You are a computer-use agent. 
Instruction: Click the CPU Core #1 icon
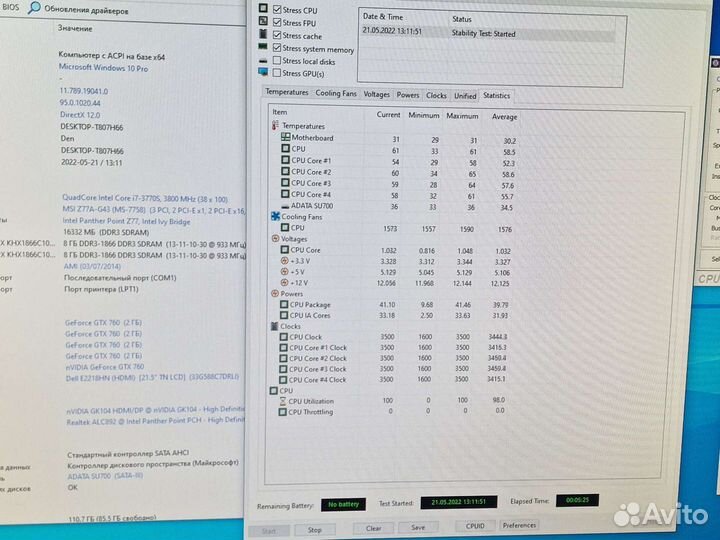coord(285,160)
